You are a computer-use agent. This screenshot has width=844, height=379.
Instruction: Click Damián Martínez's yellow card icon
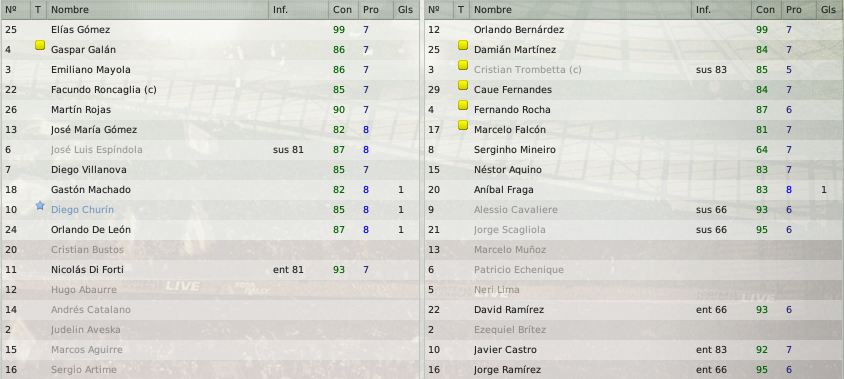(x=463, y=45)
